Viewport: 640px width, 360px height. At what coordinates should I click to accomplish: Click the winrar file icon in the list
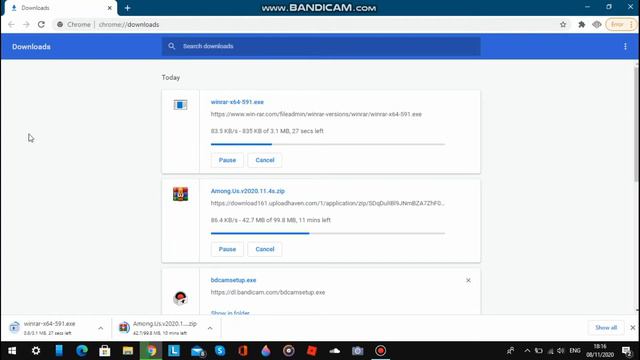click(180, 105)
